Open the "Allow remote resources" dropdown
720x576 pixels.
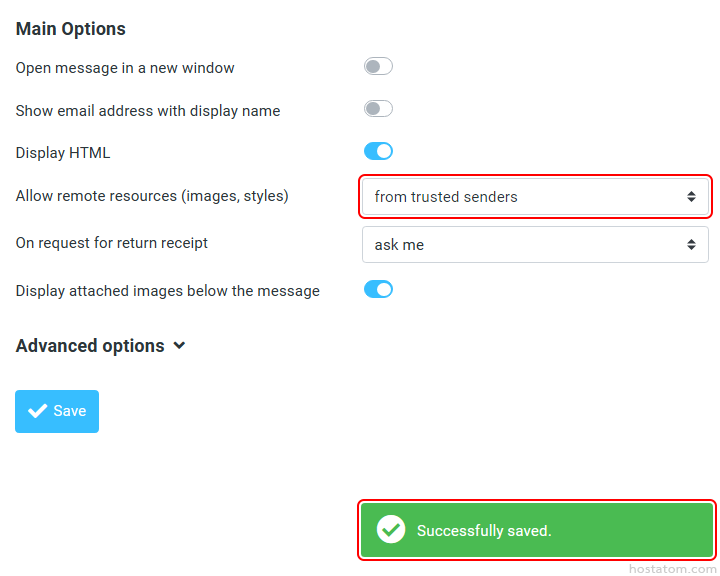coord(535,197)
